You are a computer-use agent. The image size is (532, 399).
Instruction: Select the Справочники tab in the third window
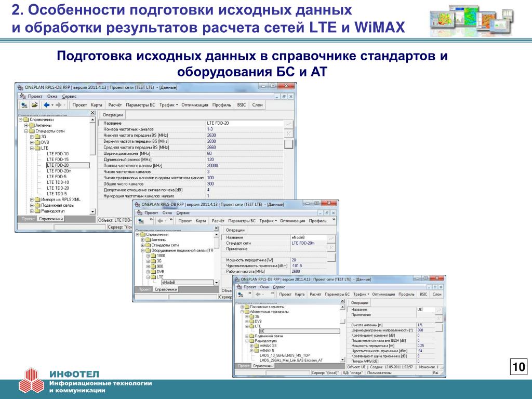pos(263,366)
